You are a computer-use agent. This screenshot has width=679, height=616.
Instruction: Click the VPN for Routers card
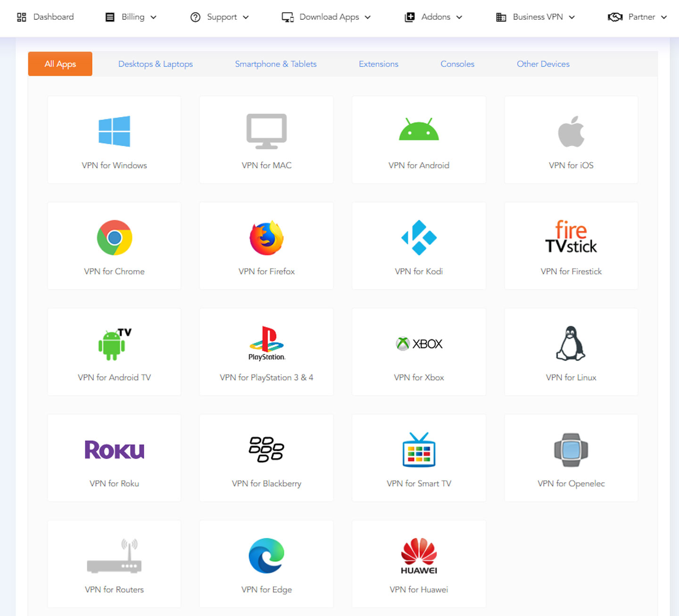(x=114, y=564)
